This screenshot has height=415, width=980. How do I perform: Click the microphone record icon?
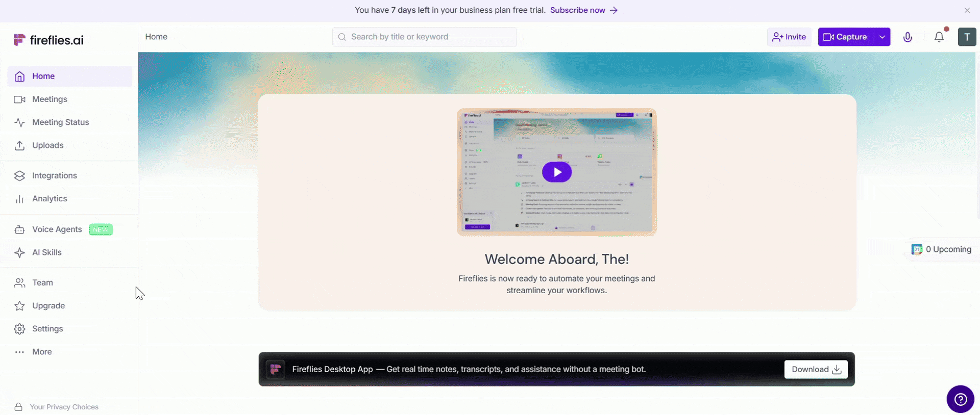tap(908, 37)
